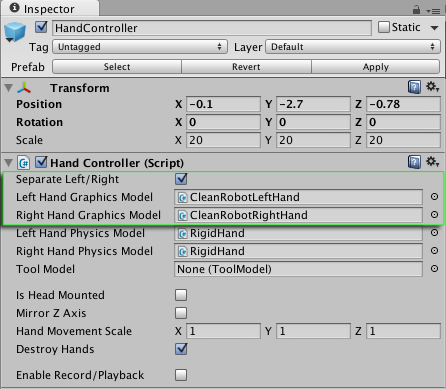Click the Scale Z field
This screenshot has width=446, height=389.
click(x=403, y=140)
